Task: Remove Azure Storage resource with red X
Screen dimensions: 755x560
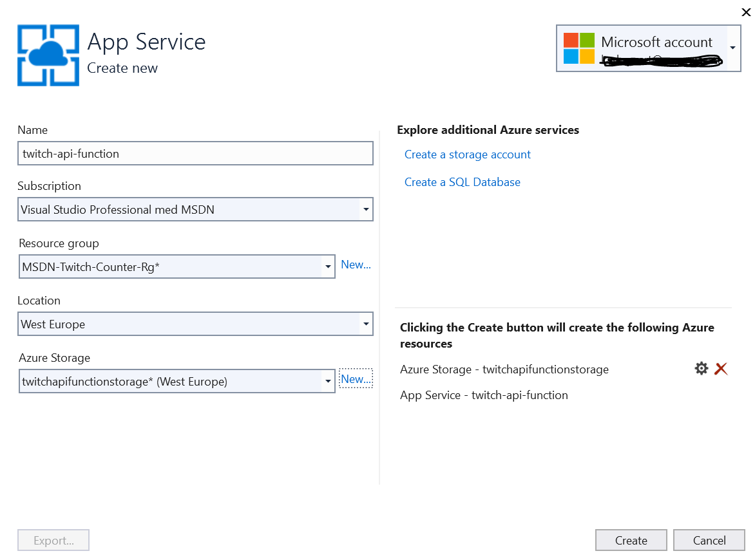Action: [721, 369]
